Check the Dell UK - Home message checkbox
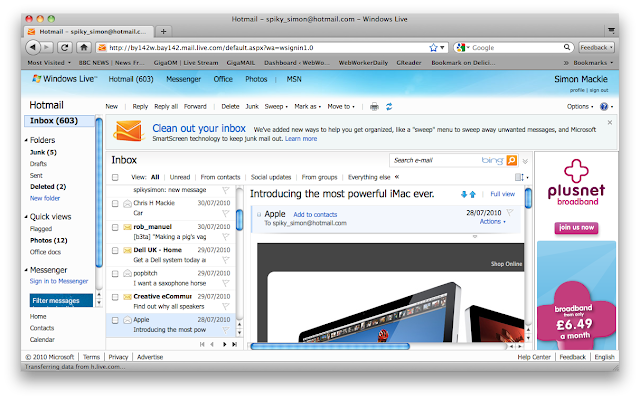Image resolution: width=640 pixels, height=400 pixels. tap(115, 250)
